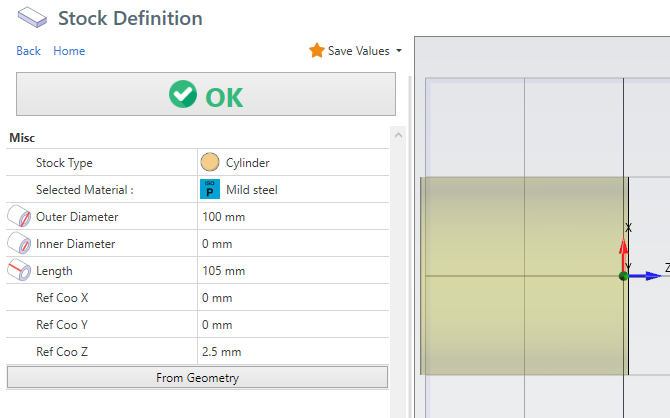The width and height of the screenshot is (670, 418).
Task: Click the Length row icon
Action: coord(19,270)
